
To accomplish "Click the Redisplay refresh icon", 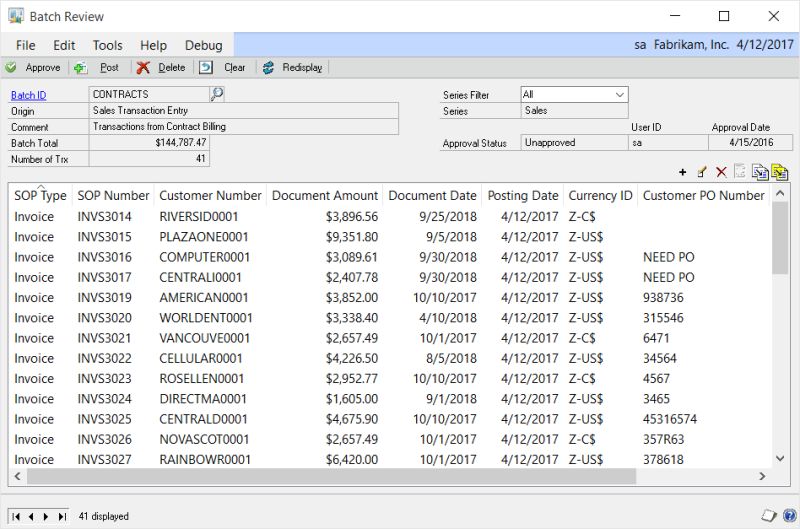I will [x=268, y=67].
